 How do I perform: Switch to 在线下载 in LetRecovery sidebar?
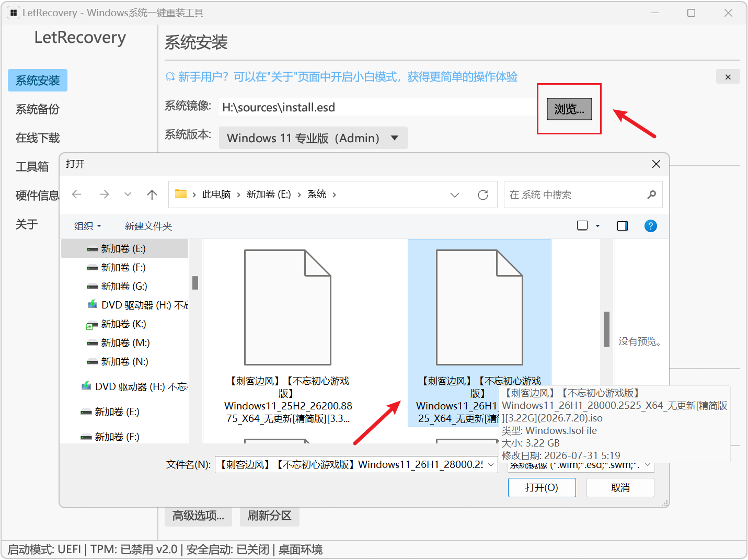pos(38,138)
